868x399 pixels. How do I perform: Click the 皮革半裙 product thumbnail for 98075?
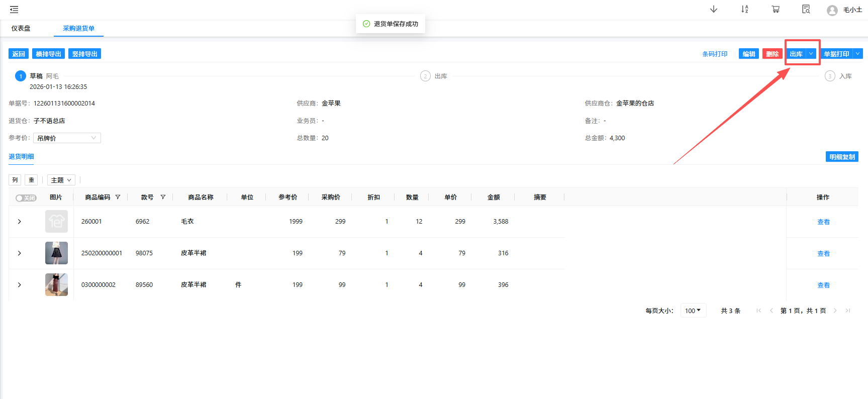tap(56, 253)
